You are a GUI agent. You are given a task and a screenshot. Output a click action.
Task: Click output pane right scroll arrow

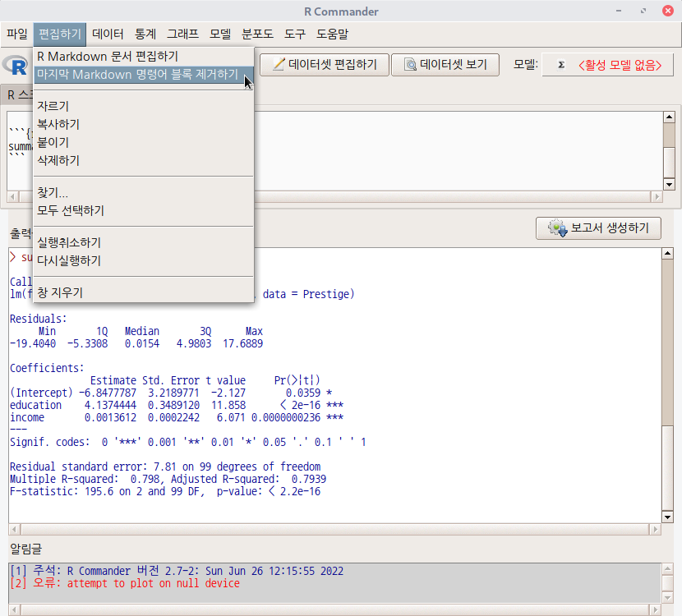click(655, 529)
